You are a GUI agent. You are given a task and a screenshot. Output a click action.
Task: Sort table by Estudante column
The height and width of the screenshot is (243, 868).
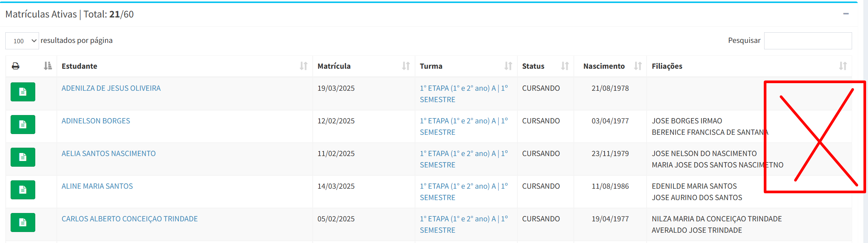(x=185, y=66)
